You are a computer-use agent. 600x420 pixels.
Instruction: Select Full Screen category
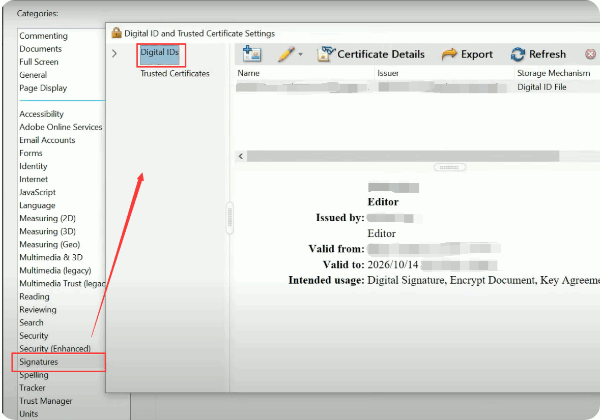(39, 62)
